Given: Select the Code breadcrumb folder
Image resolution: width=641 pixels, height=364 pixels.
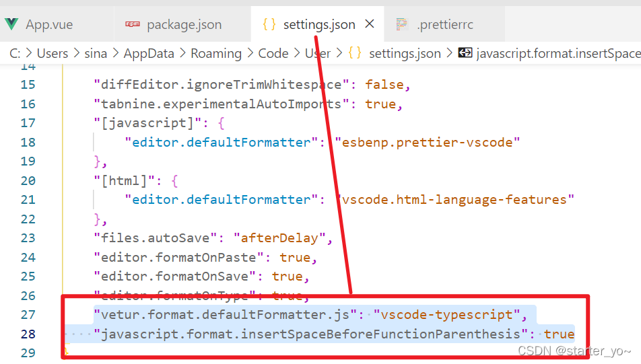Looking at the screenshot, I should tap(273, 53).
